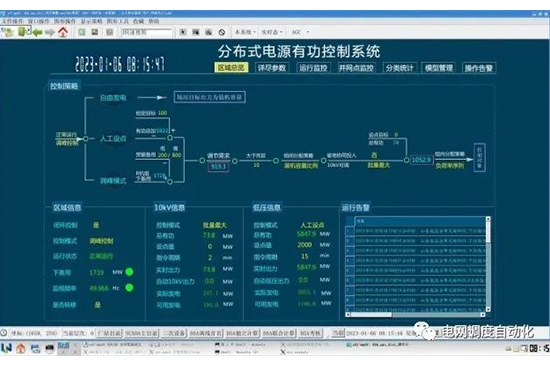The height and width of the screenshot is (367, 550).
Task: Switch to the 模型管理 tab
Action: pyautogui.click(x=439, y=68)
